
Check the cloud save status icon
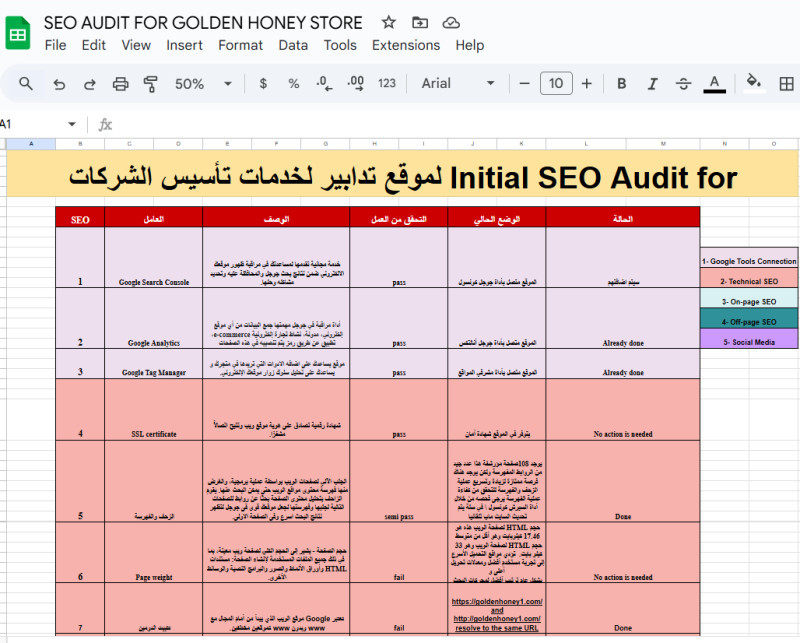point(451,22)
